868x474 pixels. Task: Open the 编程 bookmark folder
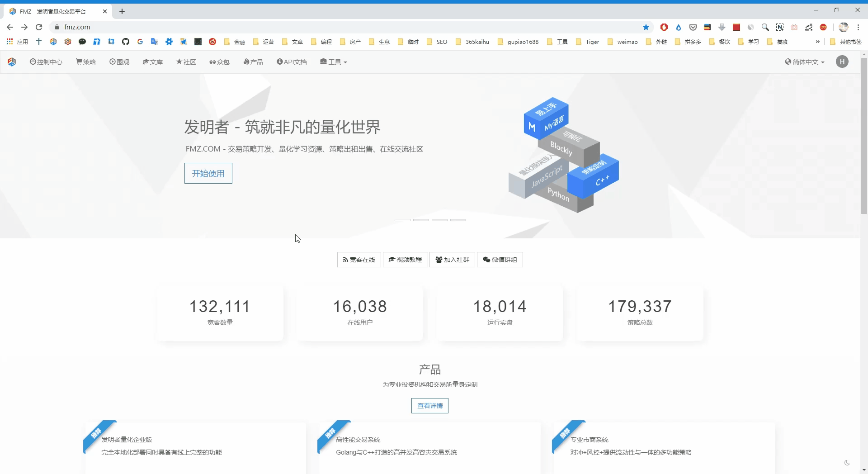321,42
